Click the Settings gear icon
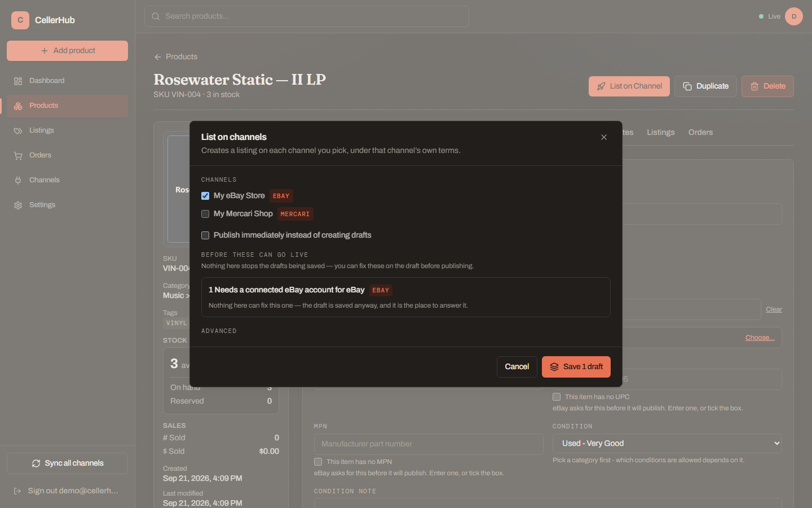812x508 pixels. click(x=18, y=205)
